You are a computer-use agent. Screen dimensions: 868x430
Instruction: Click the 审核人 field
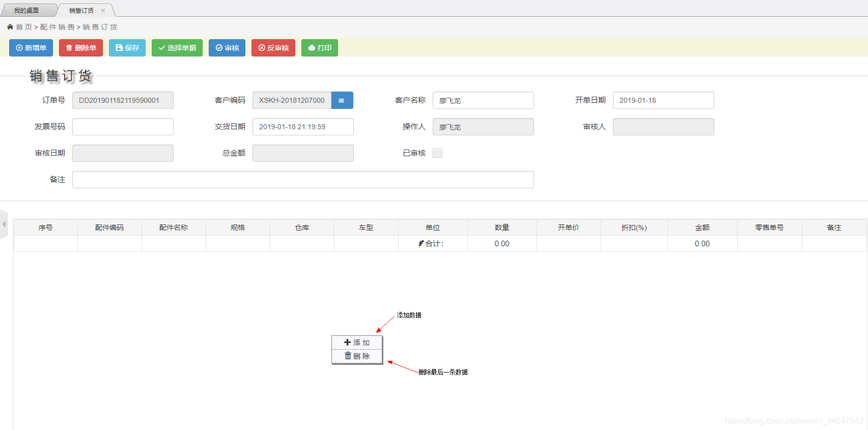(663, 127)
